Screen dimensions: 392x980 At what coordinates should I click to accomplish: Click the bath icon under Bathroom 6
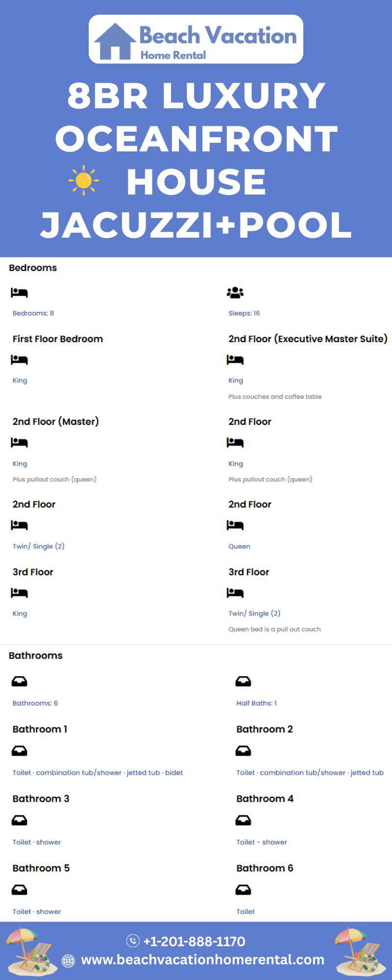click(x=243, y=889)
